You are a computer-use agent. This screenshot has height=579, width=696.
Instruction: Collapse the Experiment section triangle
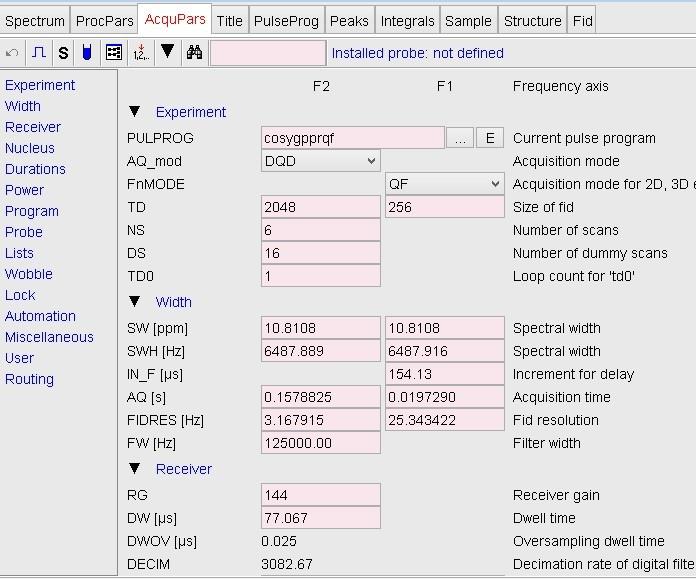coord(134,111)
